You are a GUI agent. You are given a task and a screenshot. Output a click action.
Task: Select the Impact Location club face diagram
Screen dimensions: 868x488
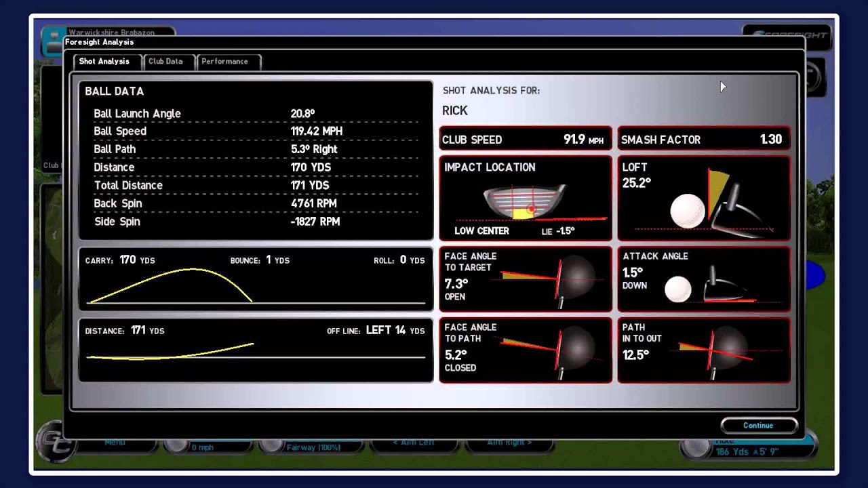click(x=526, y=202)
